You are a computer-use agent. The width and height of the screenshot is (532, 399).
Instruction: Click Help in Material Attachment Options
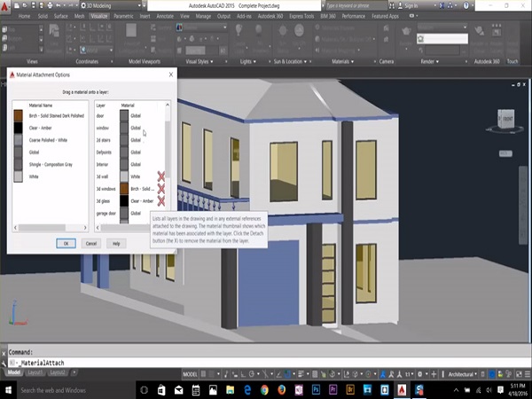pos(116,243)
